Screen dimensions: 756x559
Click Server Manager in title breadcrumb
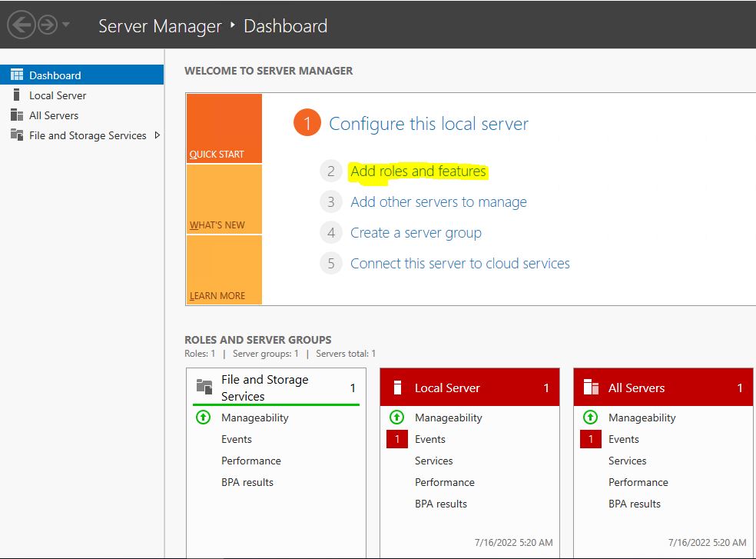tap(160, 27)
